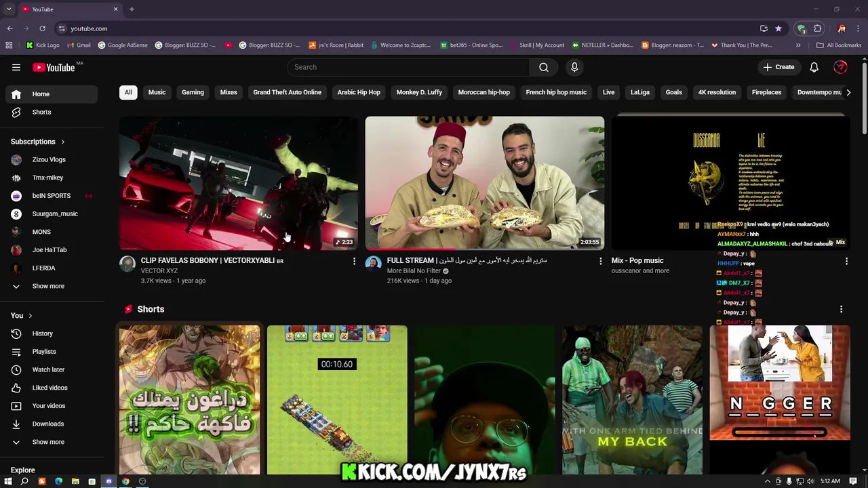Open the Joe HaTTab subscription

pyautogui.click(x=53, y=250)
